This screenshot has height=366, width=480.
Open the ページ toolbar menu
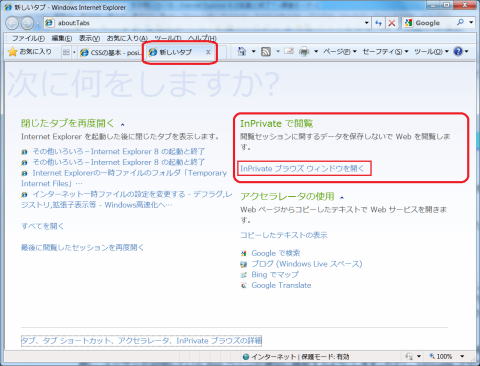340,52
